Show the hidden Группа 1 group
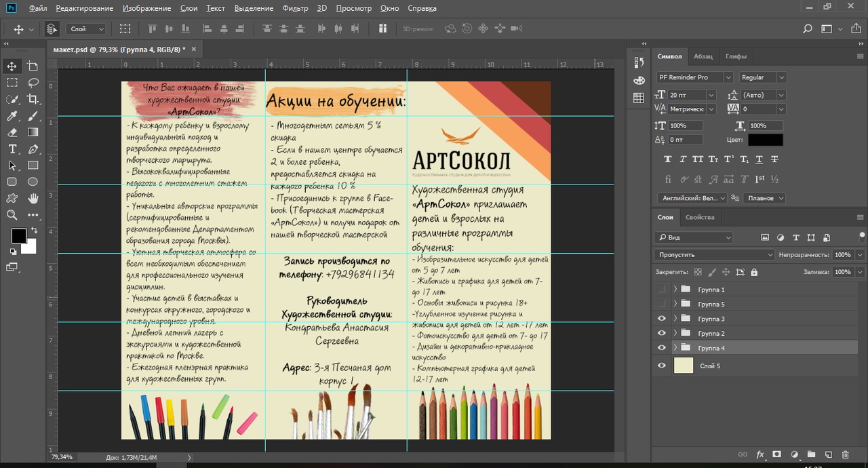868x468 pixels. click(662, 290)
